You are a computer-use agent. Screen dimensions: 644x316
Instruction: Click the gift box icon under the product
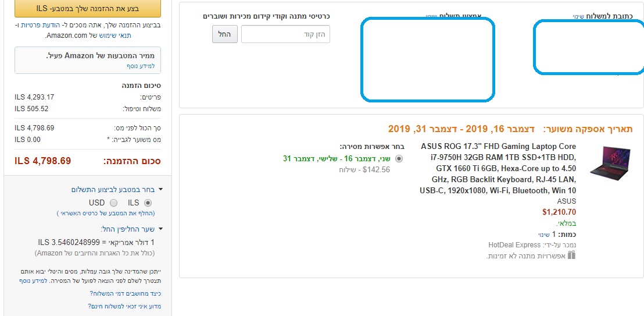click(x=571, y=255)
